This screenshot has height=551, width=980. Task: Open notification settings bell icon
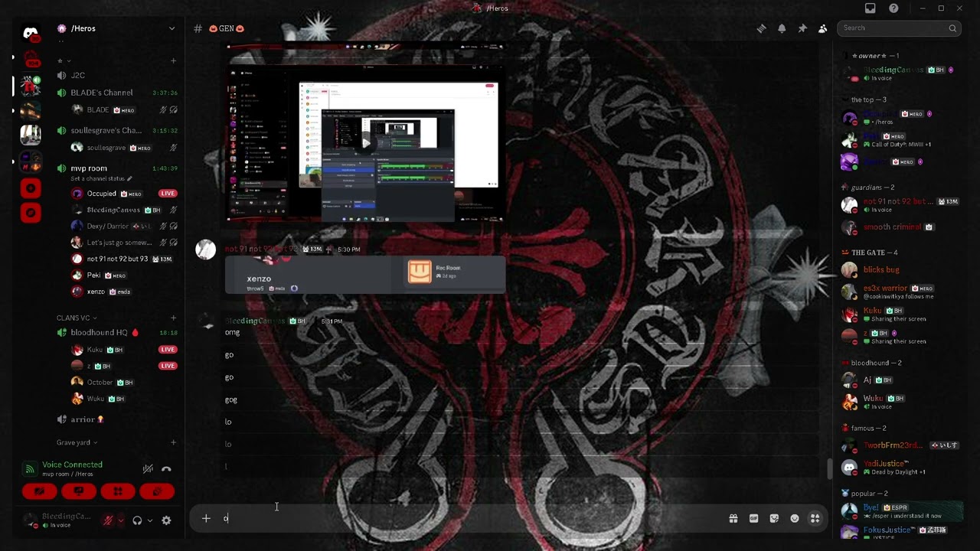click(x=782, y=28)
